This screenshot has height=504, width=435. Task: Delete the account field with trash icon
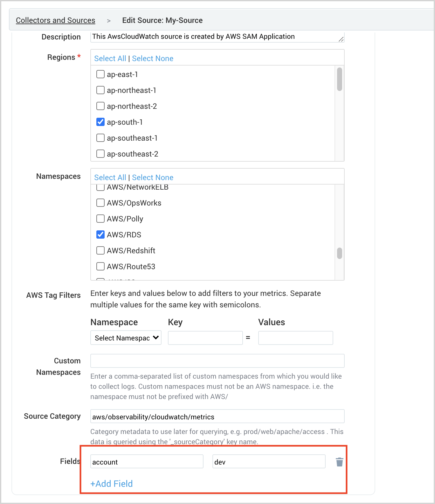point(339,462)
